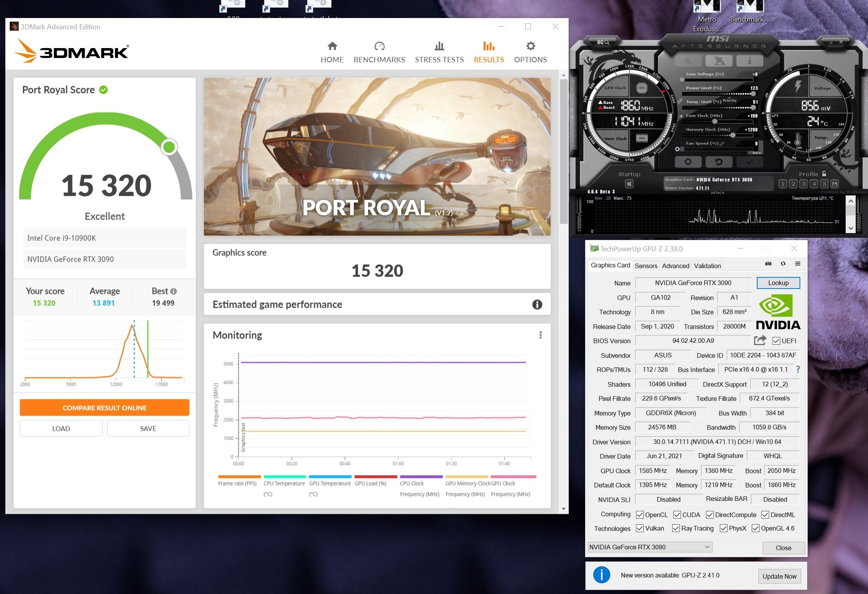This screenshot has height=594, width=868.
Task: Click GPU-Z refresh icon
Action: [783, 264]
